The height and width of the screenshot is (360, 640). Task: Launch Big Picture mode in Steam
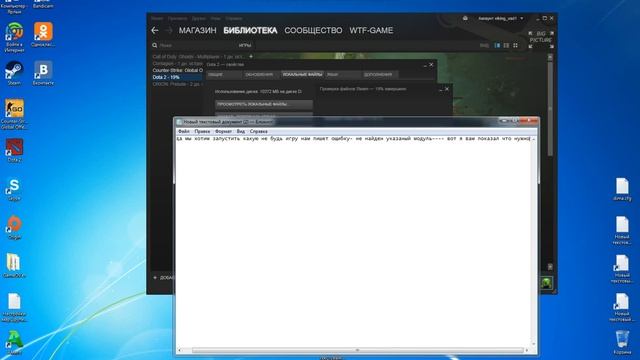tap(541, 40)
